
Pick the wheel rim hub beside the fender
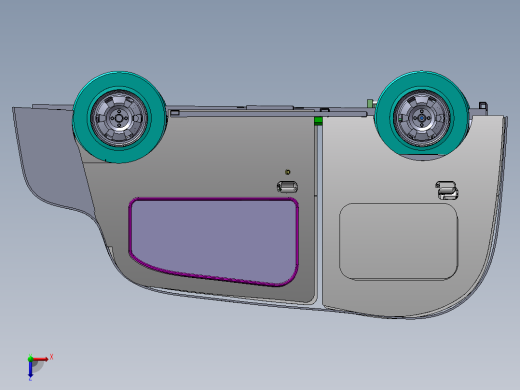coord(119,118)
